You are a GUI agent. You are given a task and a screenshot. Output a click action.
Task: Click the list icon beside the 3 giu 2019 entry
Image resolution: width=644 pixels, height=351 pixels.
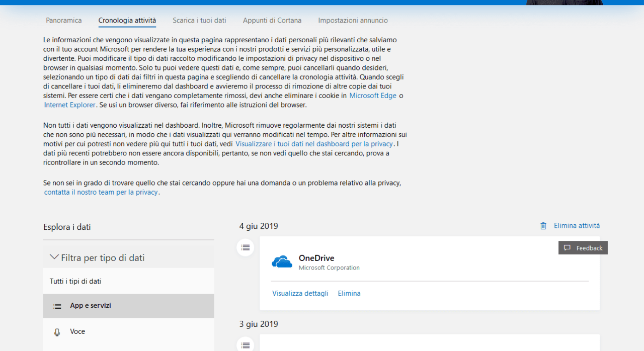coord(245,345)
